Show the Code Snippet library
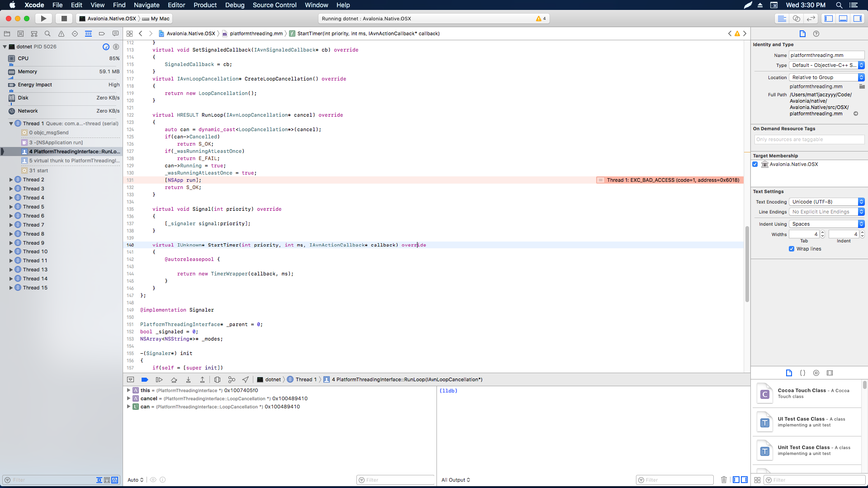The image size is (868, 488). point(803,373)
